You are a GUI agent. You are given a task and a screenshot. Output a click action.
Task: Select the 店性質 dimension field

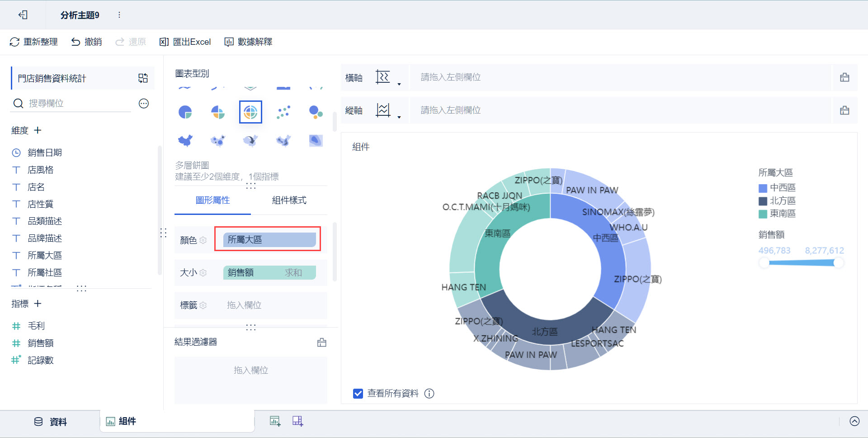[41, 205]
